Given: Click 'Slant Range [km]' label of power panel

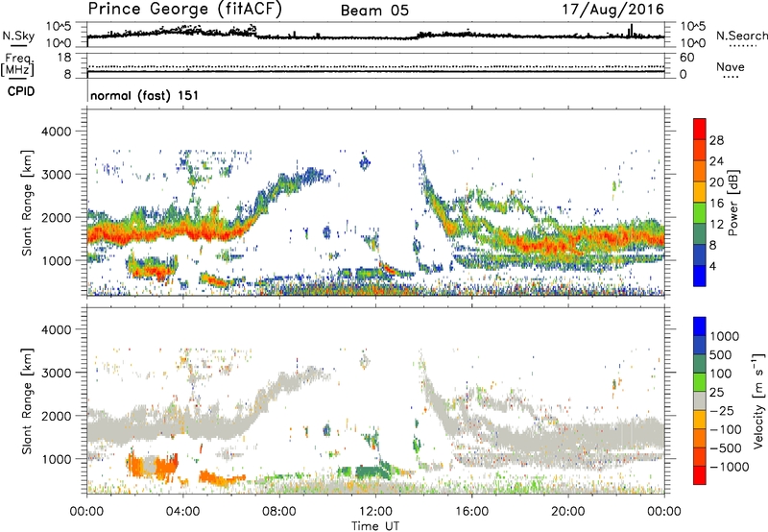Looking at the screenshot, I should click(x=27, y=203).
